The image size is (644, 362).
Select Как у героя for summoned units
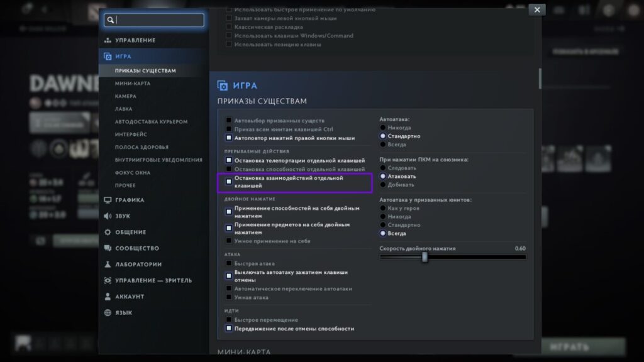(383, 208)
